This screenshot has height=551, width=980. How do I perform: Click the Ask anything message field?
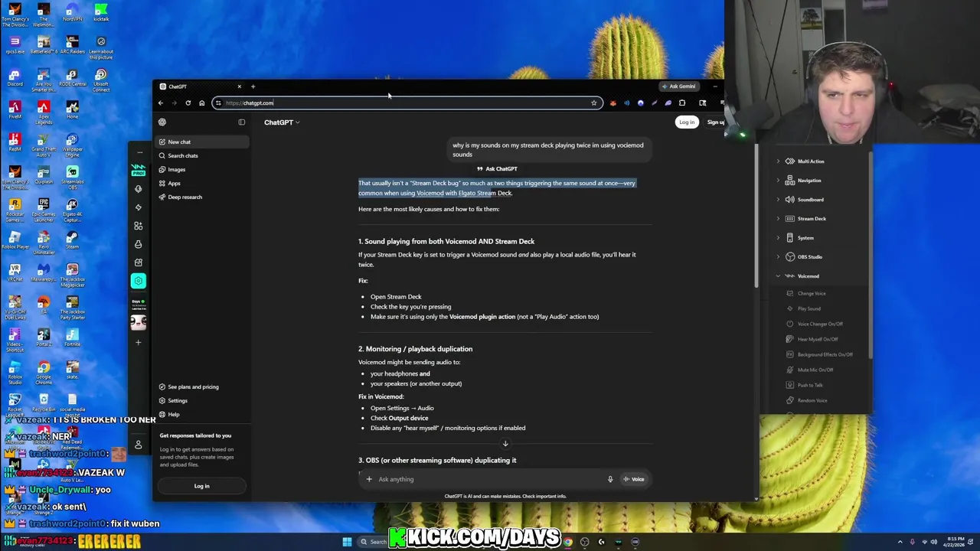[490, 479]
